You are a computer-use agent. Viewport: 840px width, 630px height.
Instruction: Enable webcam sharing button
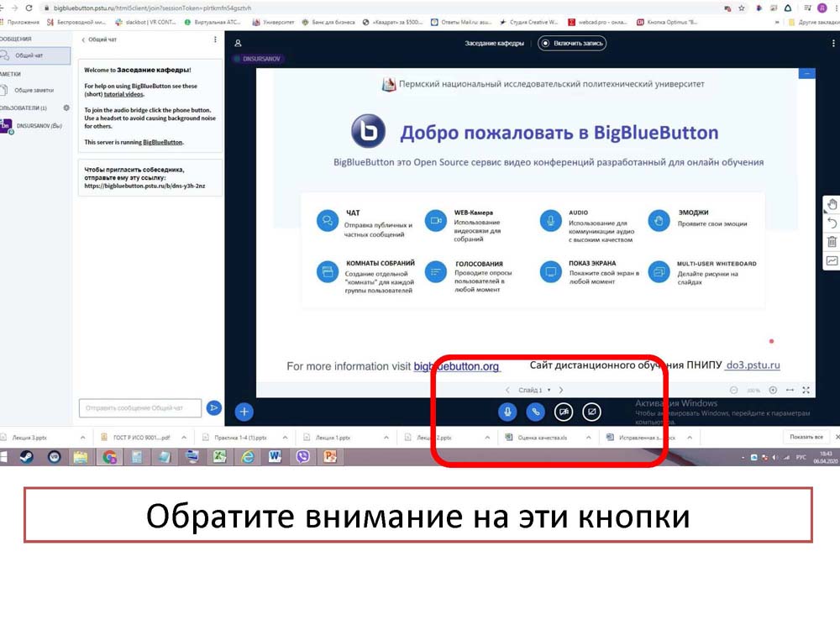(x=564, y=412)
